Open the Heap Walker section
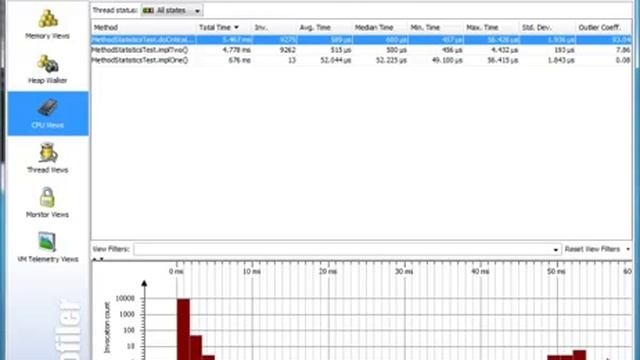This screenshot has height=360, width=640. 47,69
